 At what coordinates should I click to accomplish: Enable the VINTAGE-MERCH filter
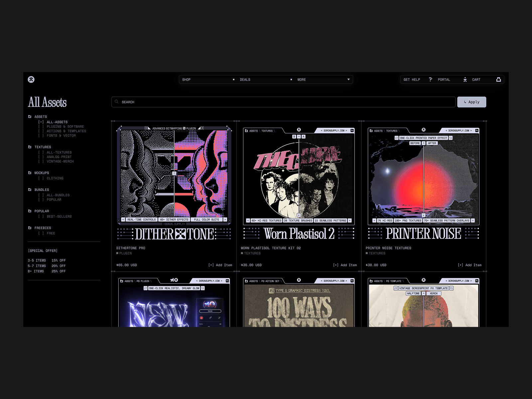point(41,162)
